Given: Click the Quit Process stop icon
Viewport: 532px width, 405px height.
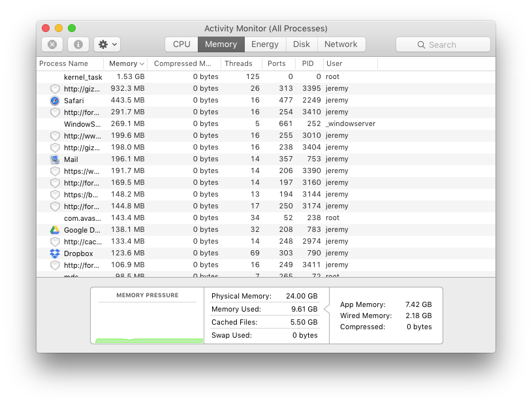Looking at the screenshot, I should [x=52, y=44].
